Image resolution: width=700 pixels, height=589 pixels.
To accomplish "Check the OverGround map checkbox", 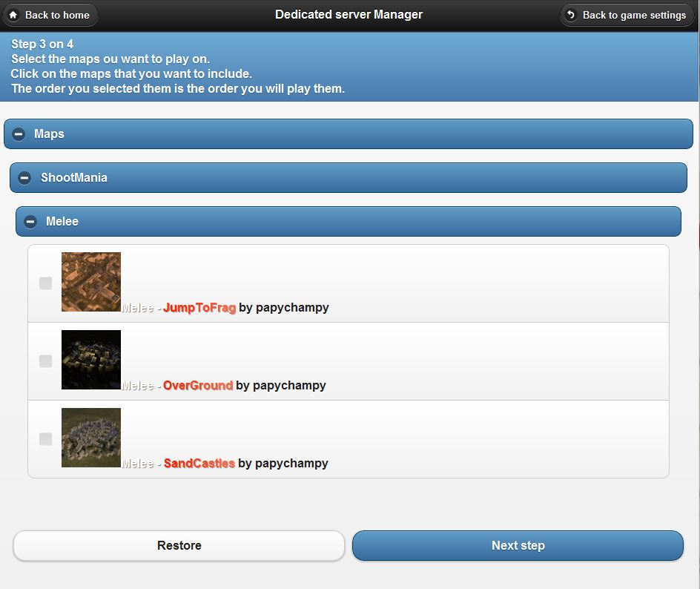I will (x=45, y=361).
